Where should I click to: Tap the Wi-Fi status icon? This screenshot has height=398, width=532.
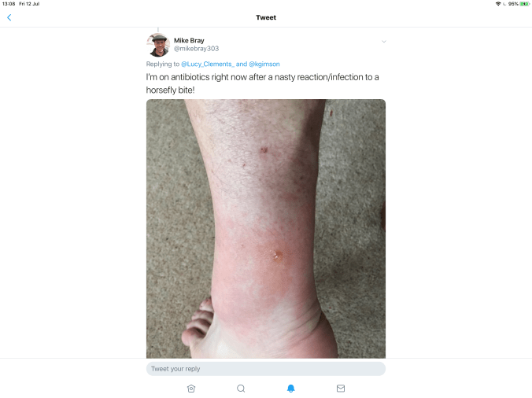pyautogui.click(x=498, y=4)
